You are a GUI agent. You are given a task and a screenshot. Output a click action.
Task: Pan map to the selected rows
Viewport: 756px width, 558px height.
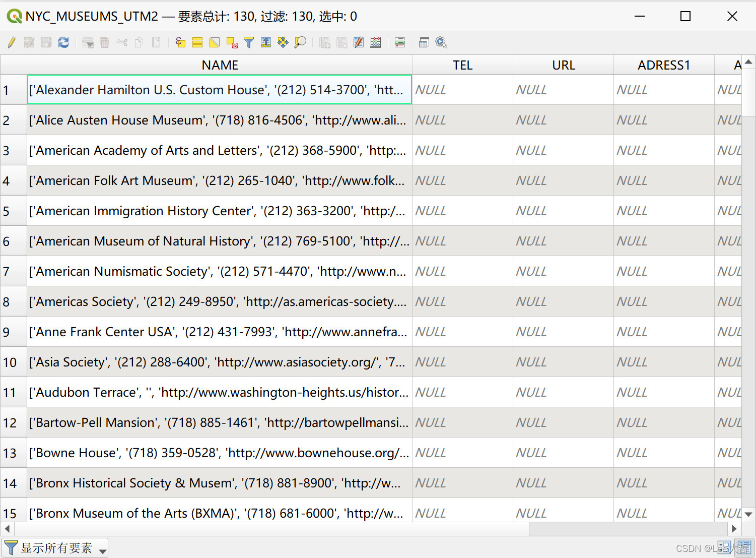(x=283, y=42)
